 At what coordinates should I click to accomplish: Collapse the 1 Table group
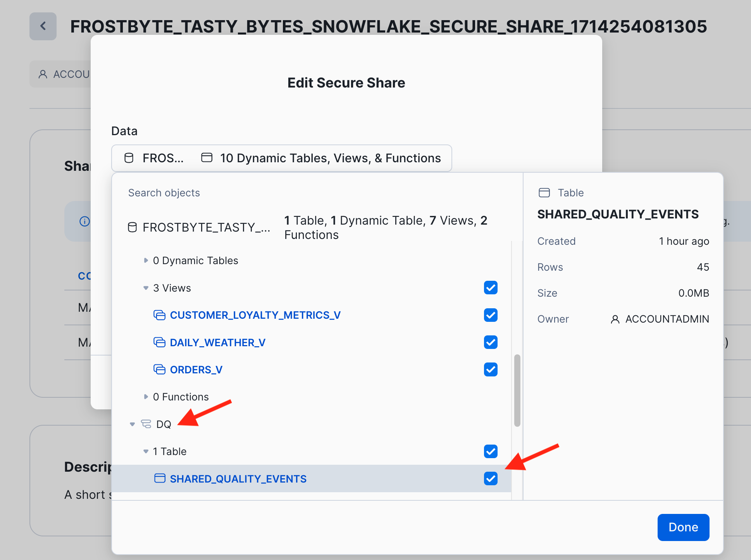(x=146, y=452)
